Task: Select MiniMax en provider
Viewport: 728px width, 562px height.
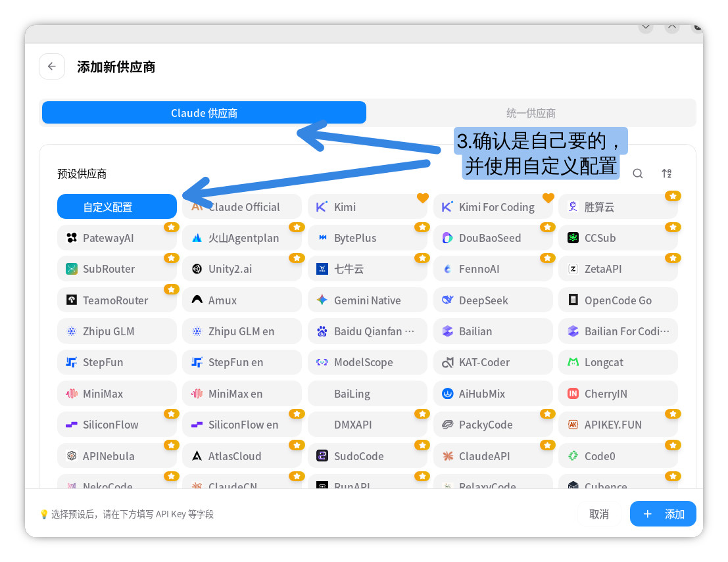Action: click(x=242, y=394)
